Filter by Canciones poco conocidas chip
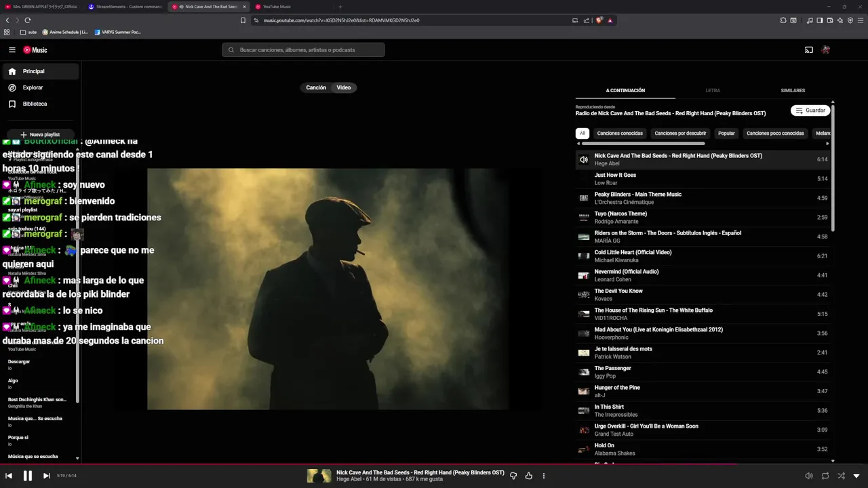868x488 pixels. click(x=775, y=134)
